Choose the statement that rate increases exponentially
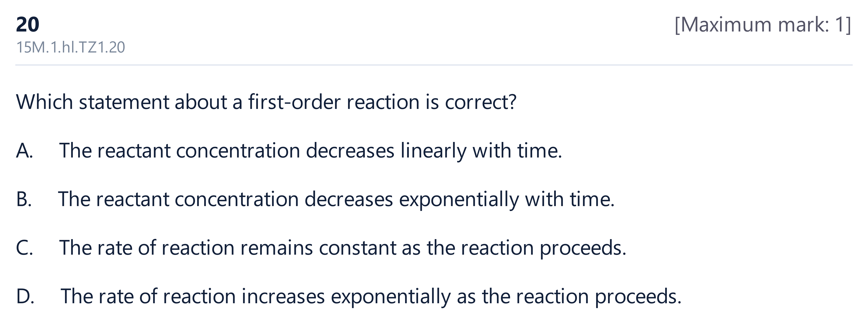868x322 pixels. (x=371, y=296)
